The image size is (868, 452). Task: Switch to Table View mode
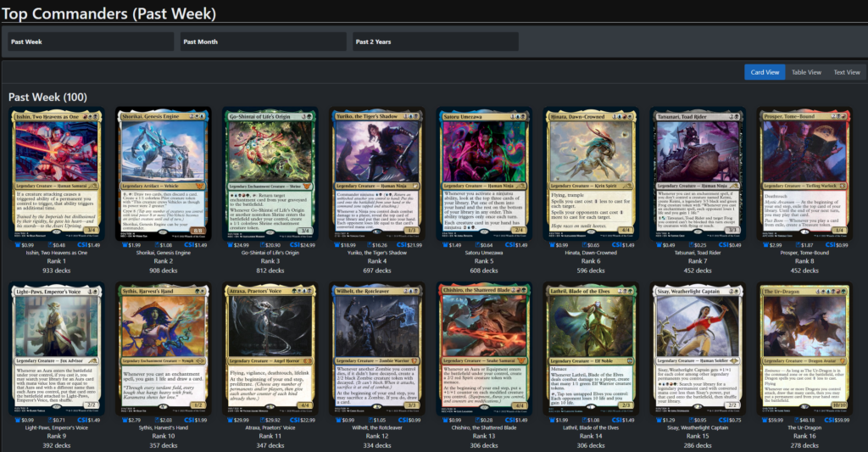(x=806, y=72)
